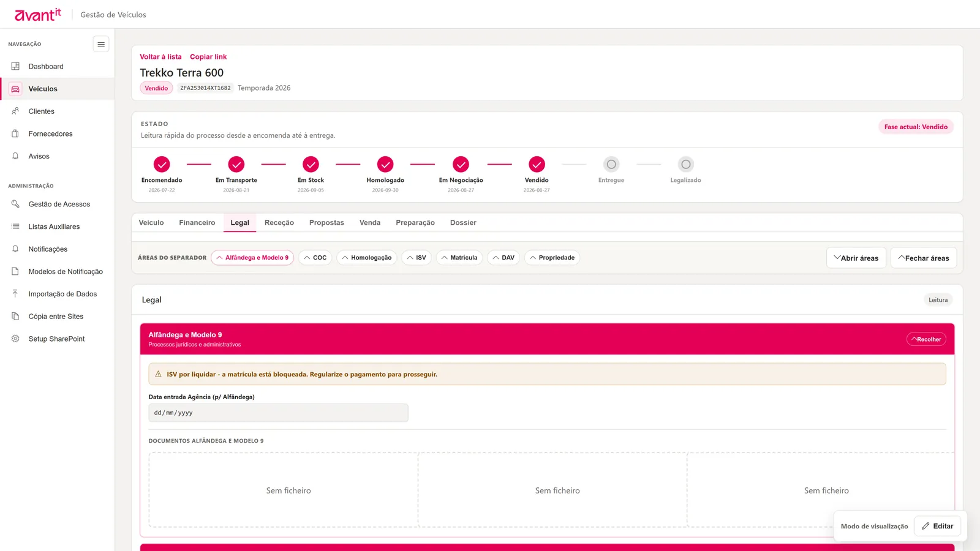Collapse the Alfândega e Modelo 9 area chip
Viewport: 980px width, 551px height.
(x=252, y=258)
